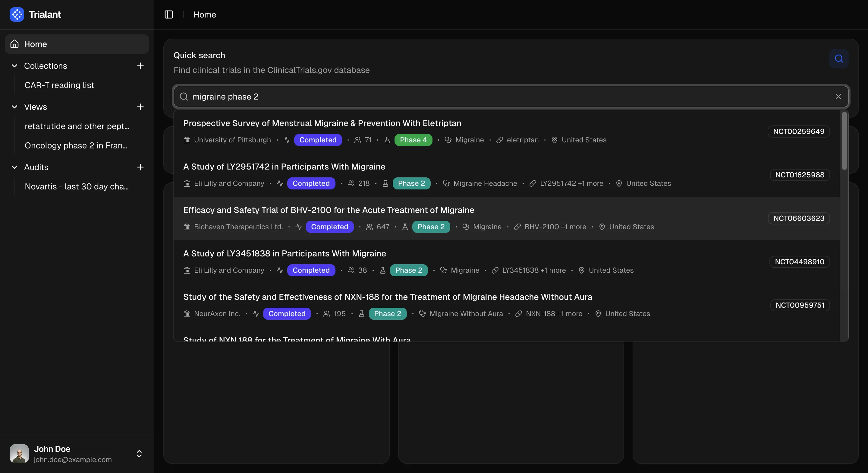The image size is (868, 473).
Task: Click the Audits section label
Action: point(36,167)
